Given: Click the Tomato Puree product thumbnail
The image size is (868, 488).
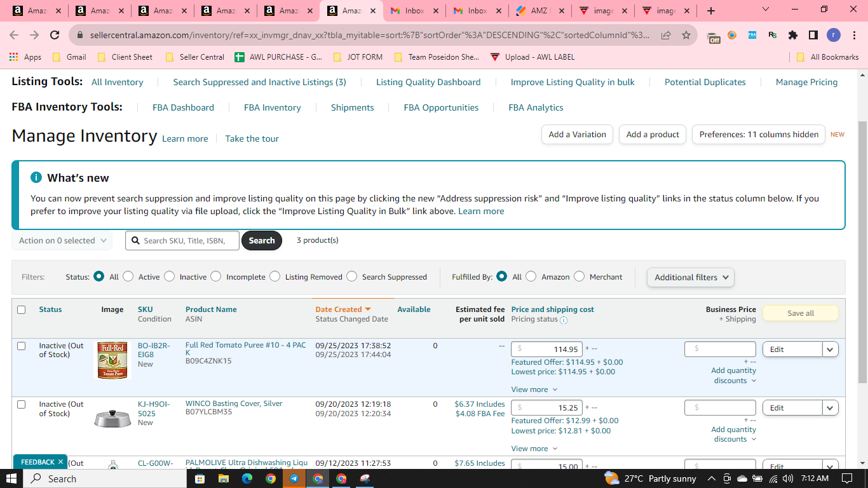Looking at the screenshot, I should click(x=112, y=360).
